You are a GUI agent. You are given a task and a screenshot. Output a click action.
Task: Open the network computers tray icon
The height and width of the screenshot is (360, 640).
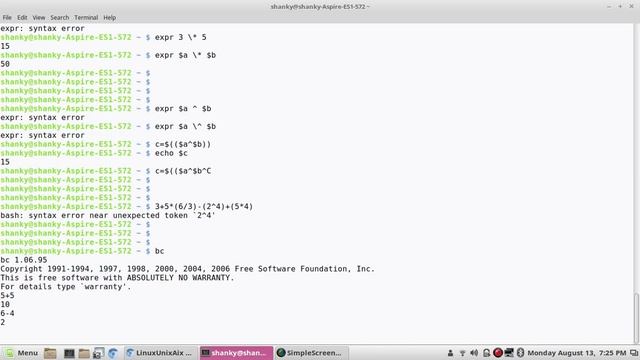509,353
